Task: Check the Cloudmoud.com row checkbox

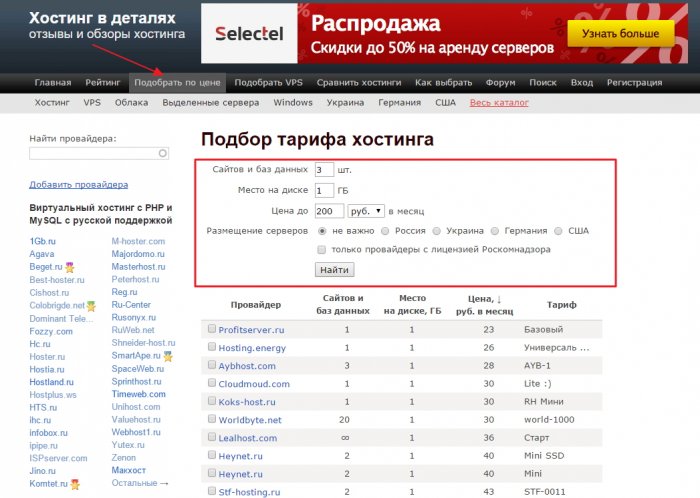Action: [212, 383]
